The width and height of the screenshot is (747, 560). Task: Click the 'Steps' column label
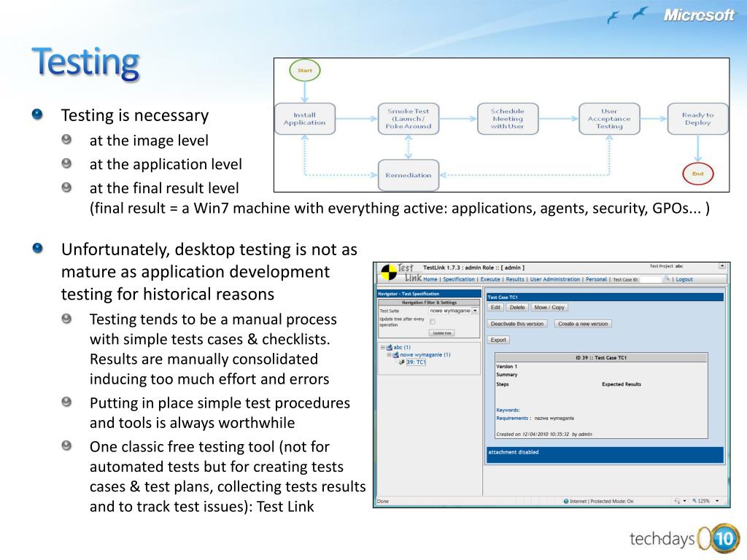coord(503,384)
